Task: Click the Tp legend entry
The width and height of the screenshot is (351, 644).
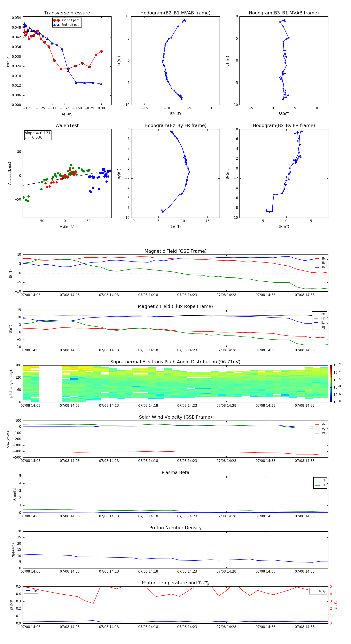Action: [x=31, y=591]
